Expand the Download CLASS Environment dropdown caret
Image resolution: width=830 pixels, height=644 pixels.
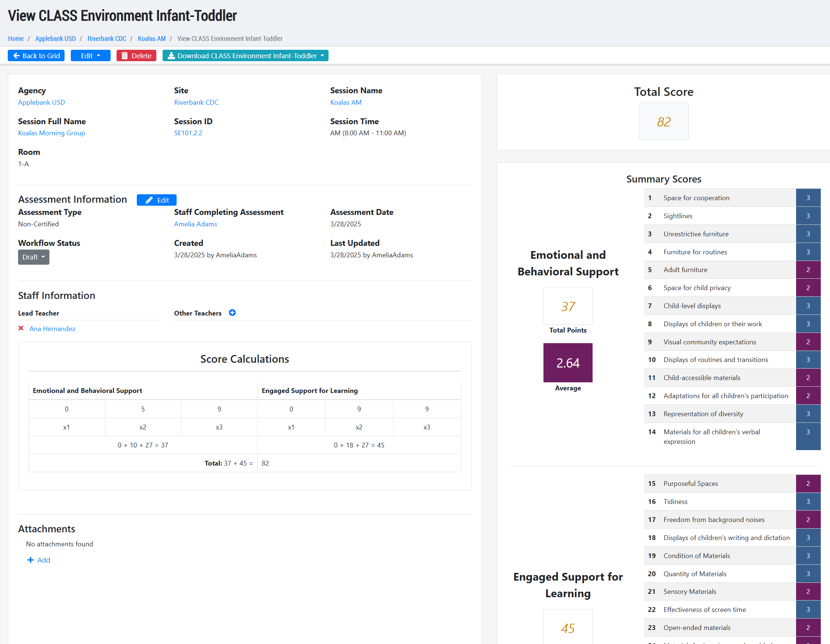pos(322,56)
